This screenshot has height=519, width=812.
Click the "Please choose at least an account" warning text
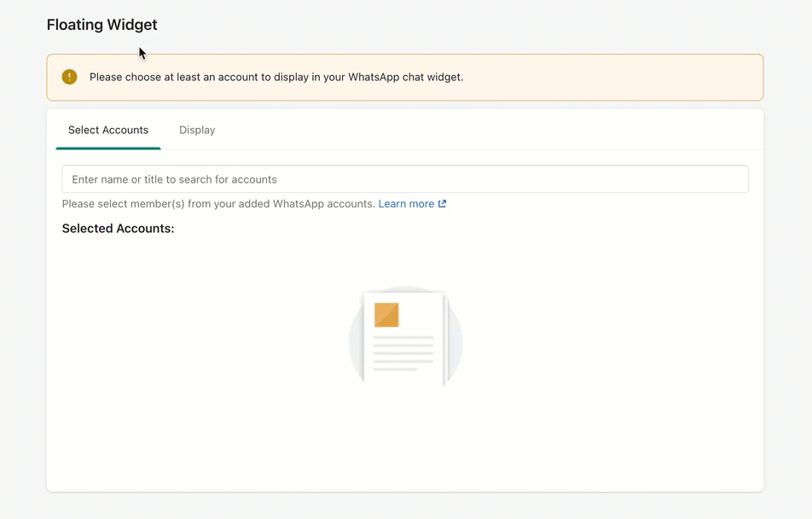(x=276, y=77)
